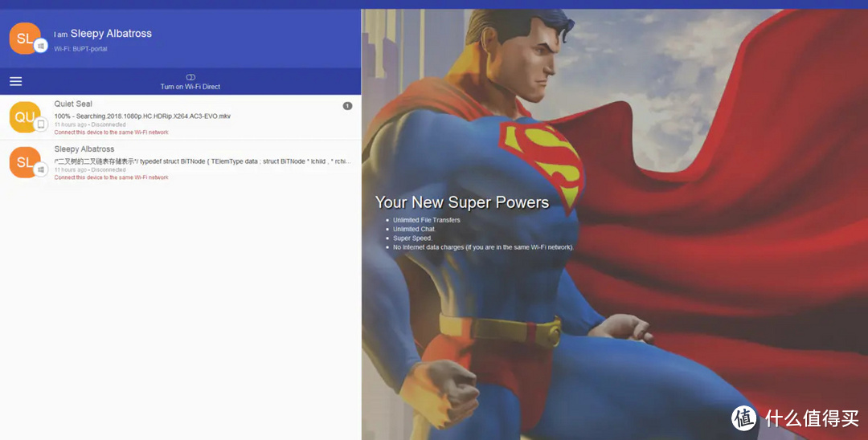This screenshot has height=440, width=868.
Task: Click the tablet device badge on Quiet Seal avatar
Action: point(40,124)
